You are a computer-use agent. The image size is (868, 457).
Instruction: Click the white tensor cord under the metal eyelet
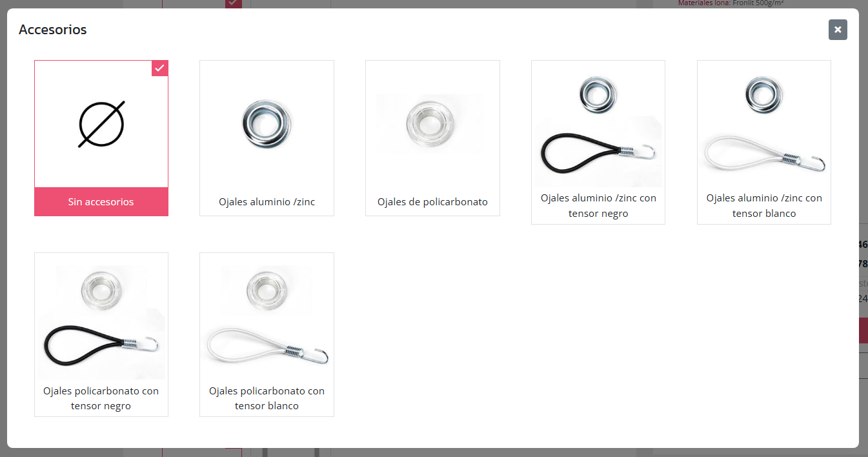coord(764,153)
